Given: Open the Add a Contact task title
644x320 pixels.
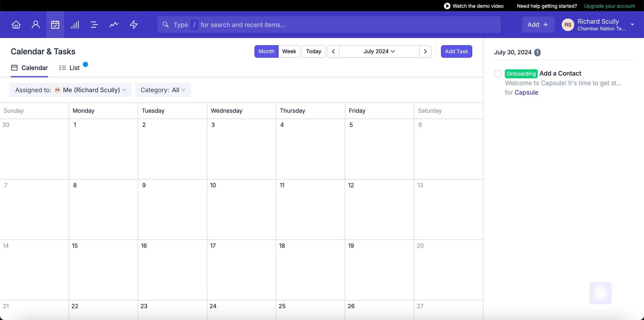Looking at the screenshot, I should 560,74.
